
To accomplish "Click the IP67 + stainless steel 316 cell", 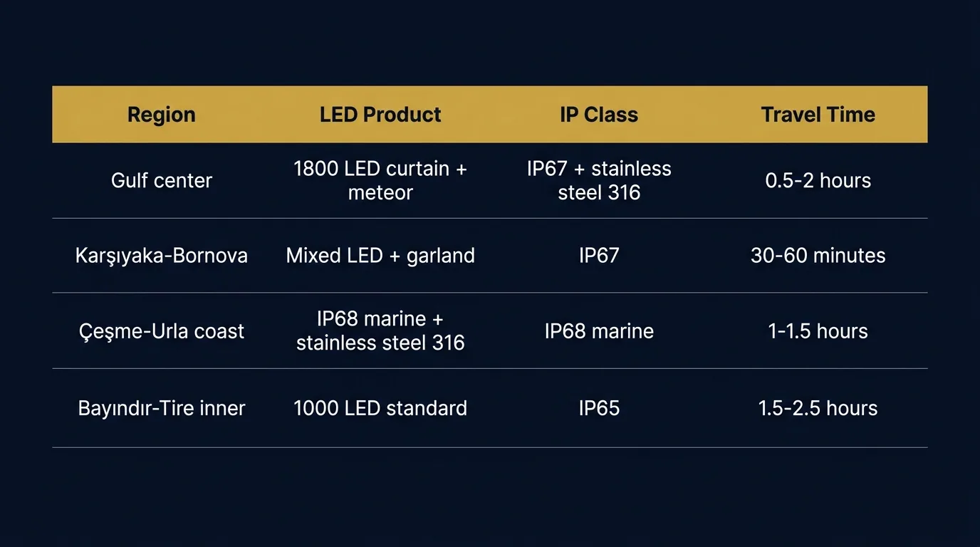I will 599,180.
